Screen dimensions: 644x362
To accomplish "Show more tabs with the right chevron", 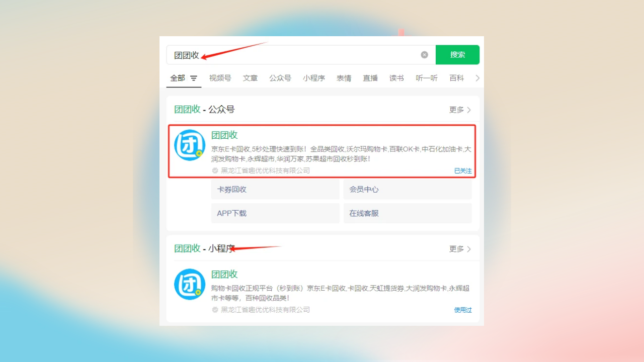I will [477, 78].
